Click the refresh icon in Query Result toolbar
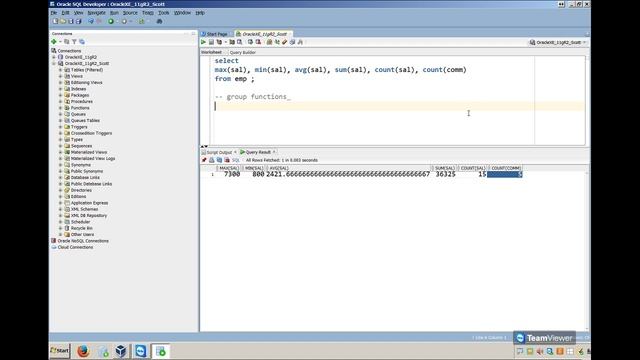This screenshot has height=360, width=640. pos(219,160)
